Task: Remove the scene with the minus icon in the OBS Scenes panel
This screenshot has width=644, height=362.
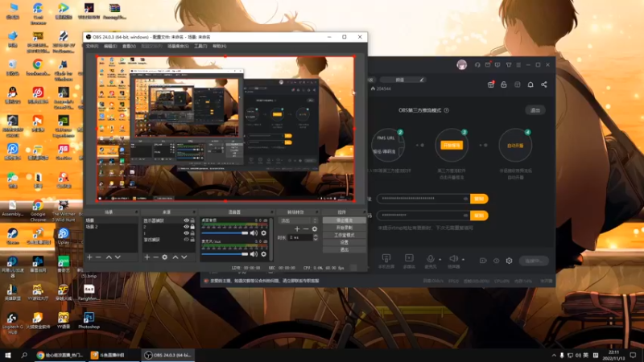Action: [x=98, y=257]
